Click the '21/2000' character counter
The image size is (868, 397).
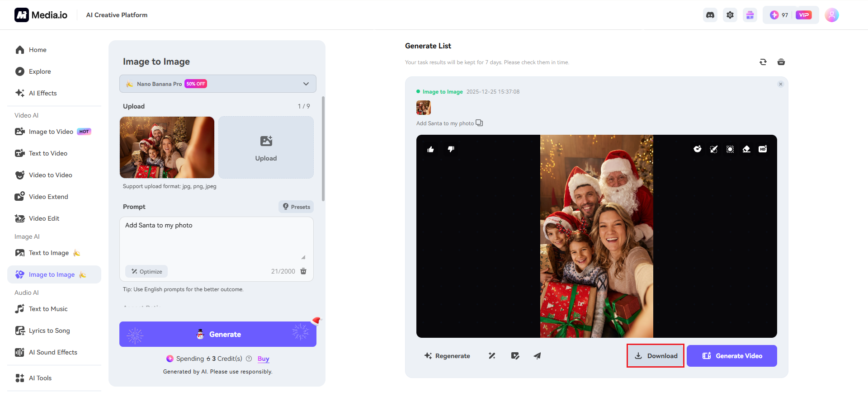283,271
